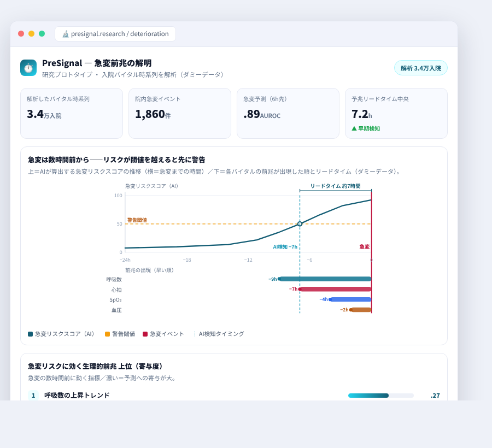Click the red 急変 event line label

(364, 247)
